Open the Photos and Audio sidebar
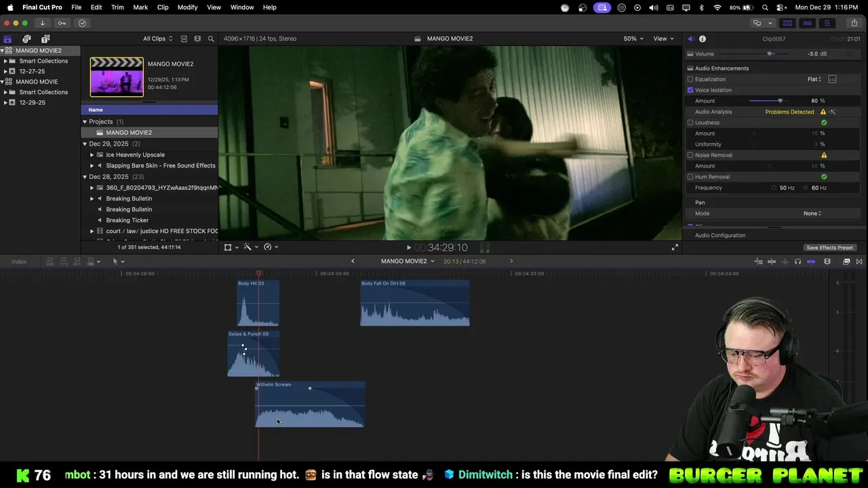Image resolution: width=868 pixels, height=488 pixels. (26, 39)
